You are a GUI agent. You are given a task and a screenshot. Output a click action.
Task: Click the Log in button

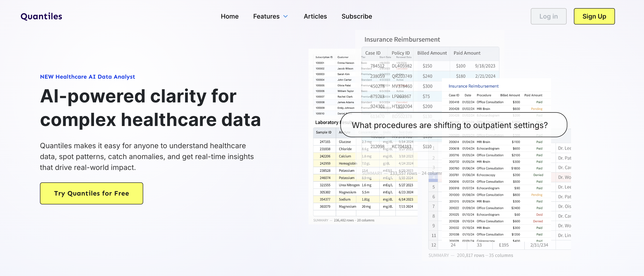tap(548, 16)
